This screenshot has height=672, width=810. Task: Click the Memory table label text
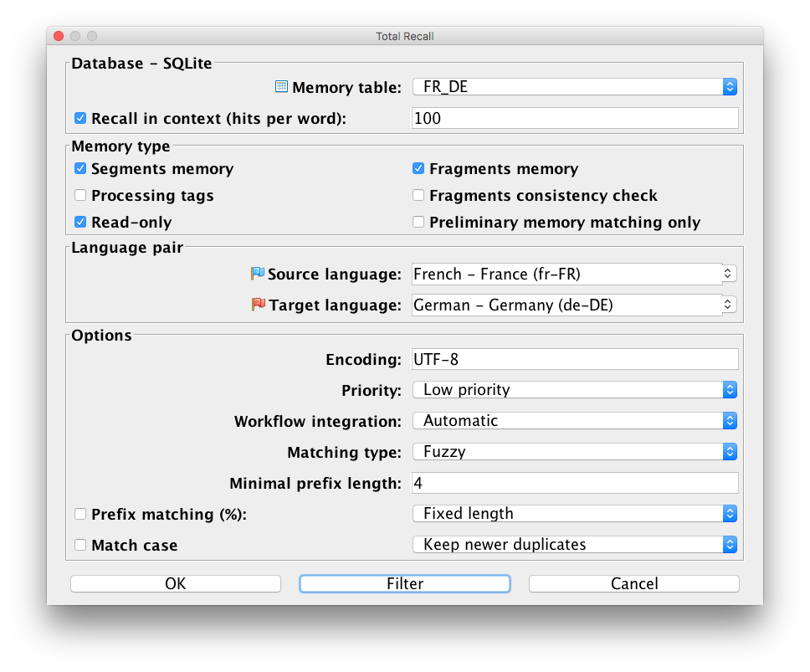[x=346, y=87]
